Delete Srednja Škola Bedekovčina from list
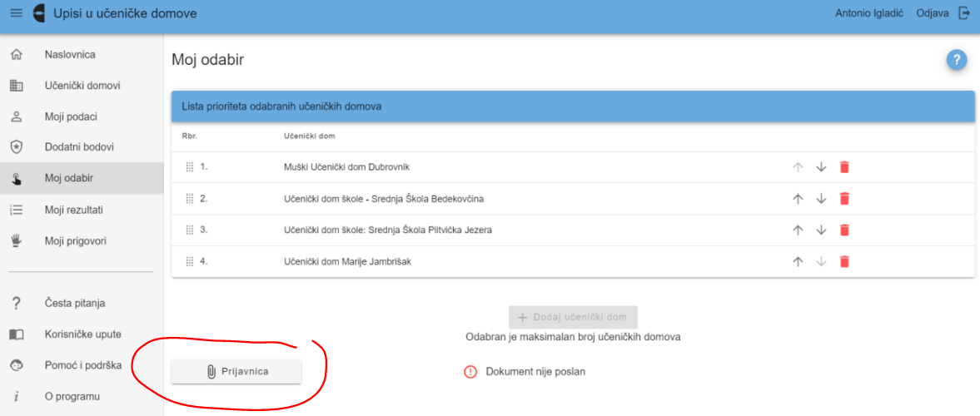Screen dimensions: 980x416 click(x=844, y=199)
